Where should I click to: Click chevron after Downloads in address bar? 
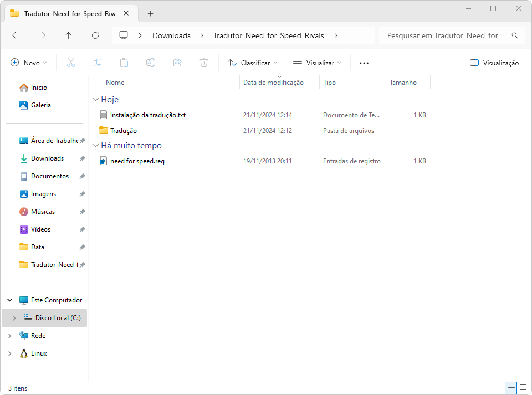tap(202, 35)
